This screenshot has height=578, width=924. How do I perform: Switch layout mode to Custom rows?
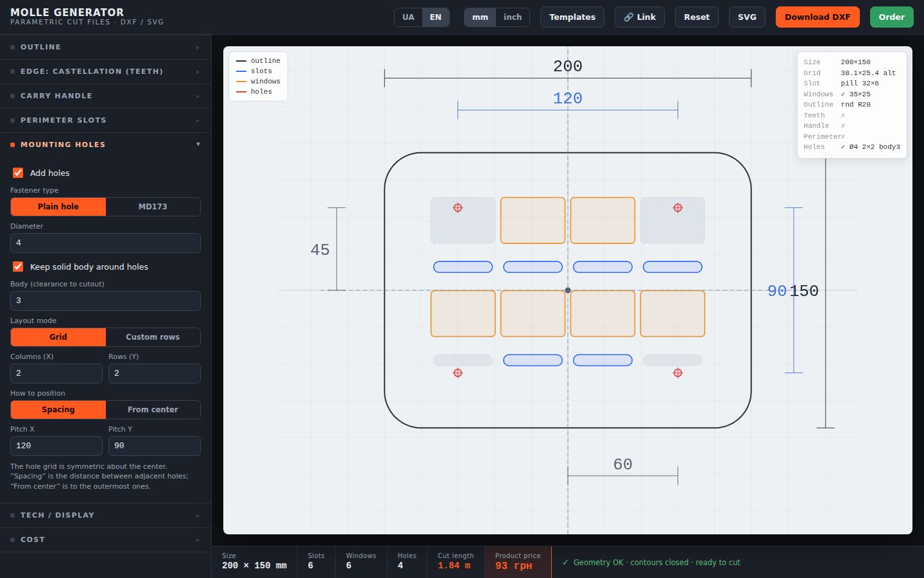click(153, 337)
